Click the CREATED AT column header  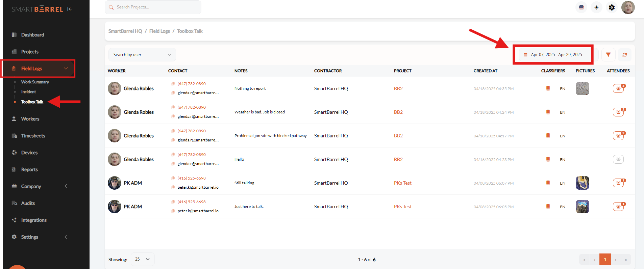click(486, 71)
